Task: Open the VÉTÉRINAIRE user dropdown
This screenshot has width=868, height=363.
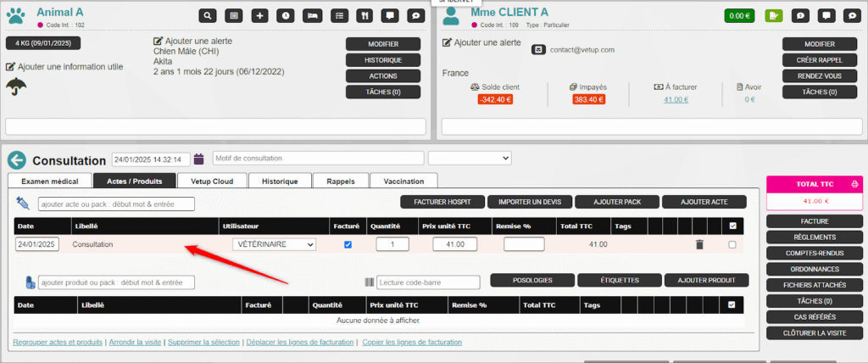Action: 274,244
